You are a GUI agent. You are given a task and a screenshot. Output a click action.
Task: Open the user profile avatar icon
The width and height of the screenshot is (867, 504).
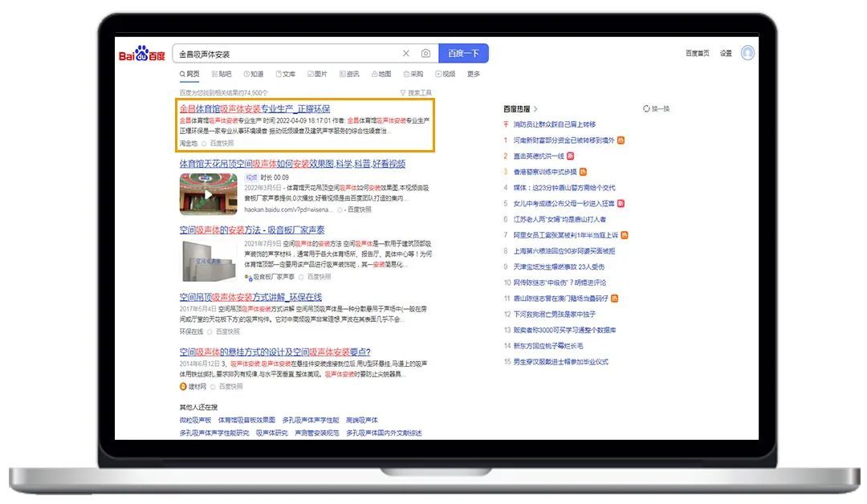[x=747, y=51]
